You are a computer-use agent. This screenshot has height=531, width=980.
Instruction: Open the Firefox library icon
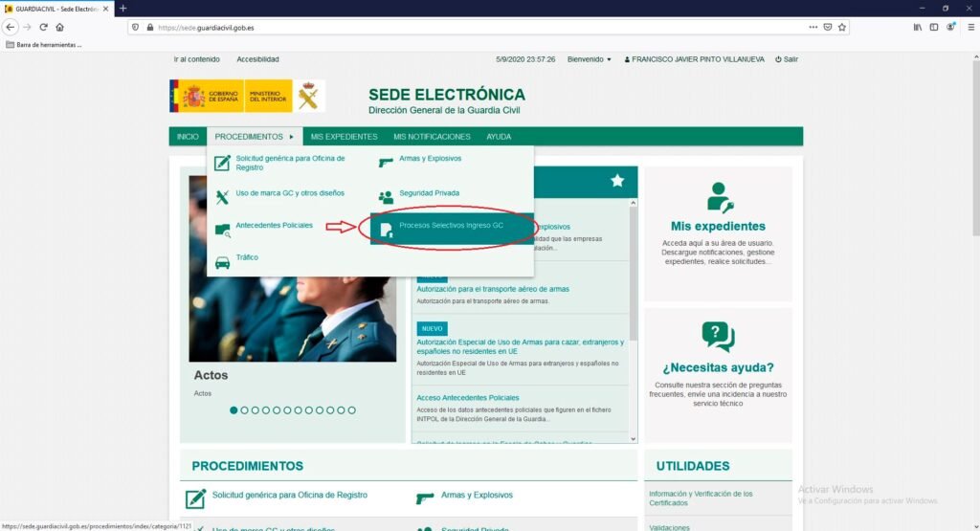(x=917, y=27)
